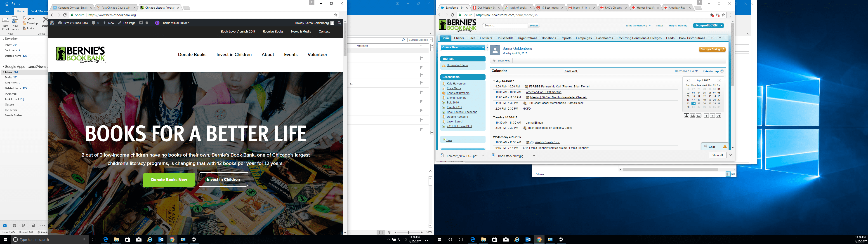Click the Yoast SEO icon in the admin bar
Image resolution: width=868 pixels, height=244 pixels.
141,23
